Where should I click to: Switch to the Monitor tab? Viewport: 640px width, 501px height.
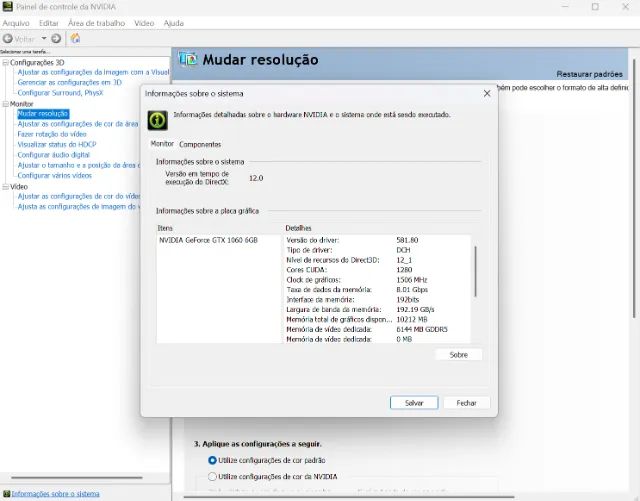(x=162, y=144)
